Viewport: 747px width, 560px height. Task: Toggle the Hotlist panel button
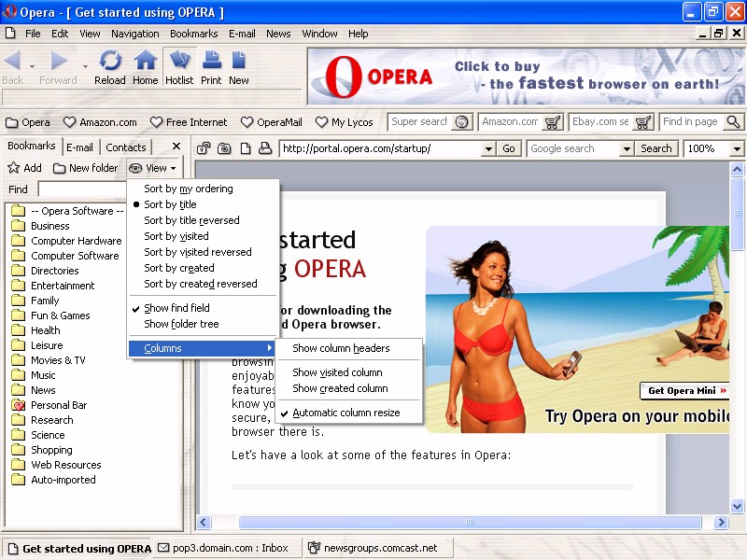pos(179,67)
